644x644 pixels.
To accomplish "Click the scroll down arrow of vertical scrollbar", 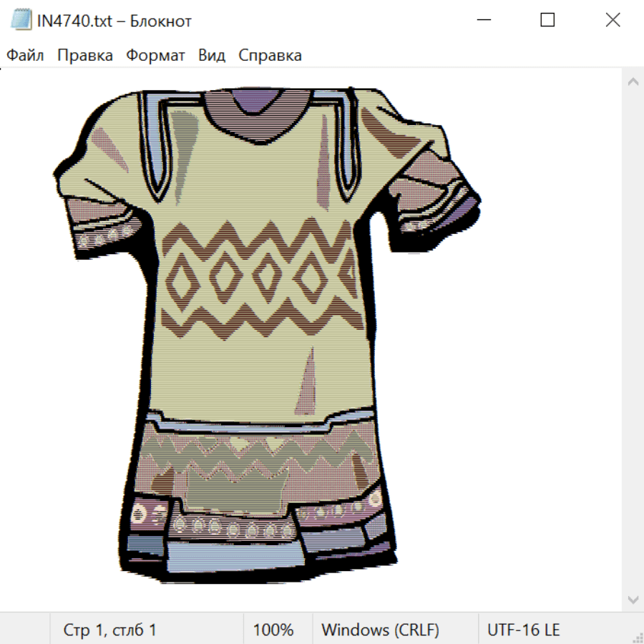I will (x=633, y=598).
